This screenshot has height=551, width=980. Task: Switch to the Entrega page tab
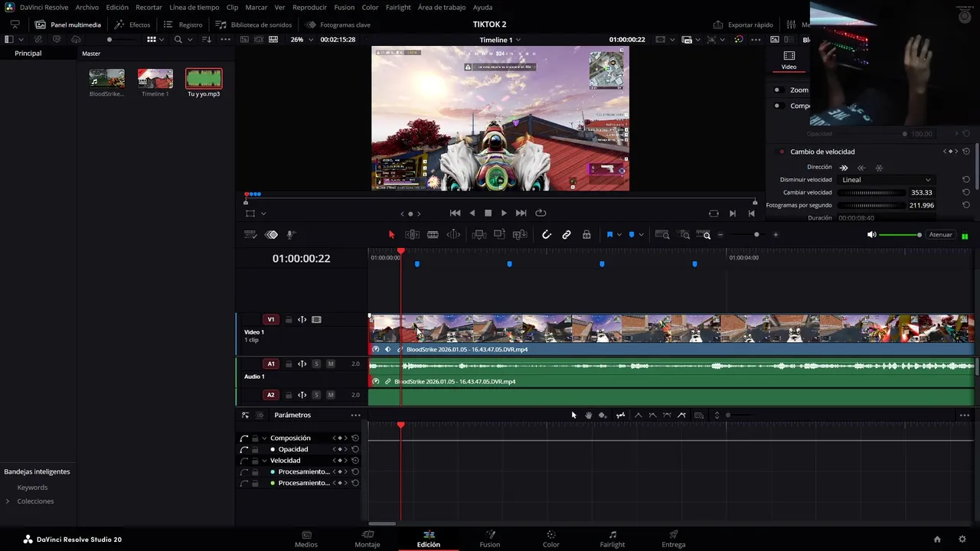[674, 539]
